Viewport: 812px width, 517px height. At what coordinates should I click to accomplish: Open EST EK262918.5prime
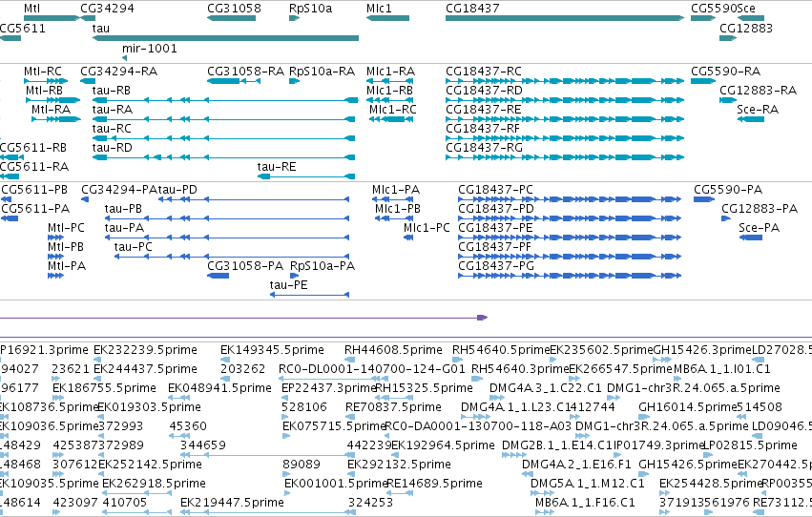click(x=136, y=493)
